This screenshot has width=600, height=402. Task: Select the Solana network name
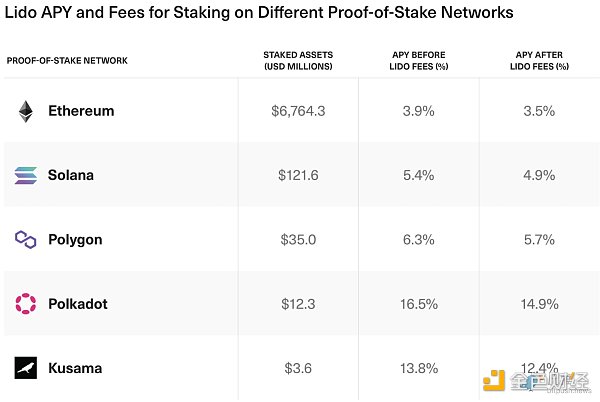[71, 175]
